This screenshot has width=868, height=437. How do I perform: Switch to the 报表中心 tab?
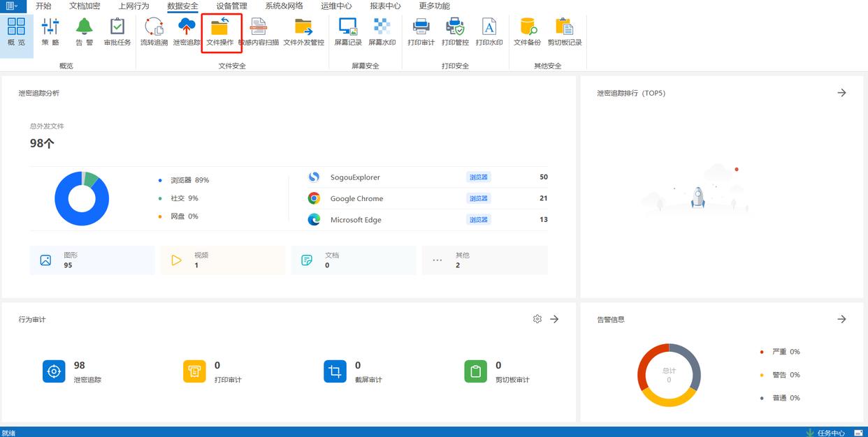click(385, 6)
